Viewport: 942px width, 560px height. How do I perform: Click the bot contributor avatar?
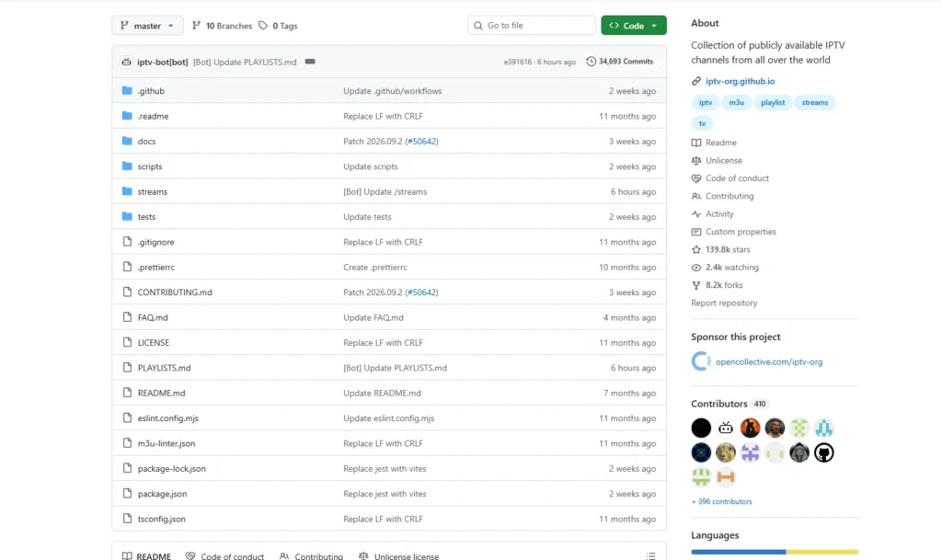725,428
